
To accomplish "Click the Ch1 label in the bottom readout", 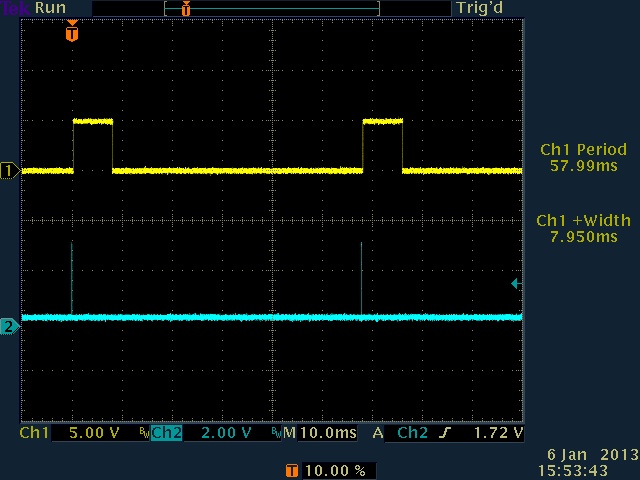I will (34, 433).
